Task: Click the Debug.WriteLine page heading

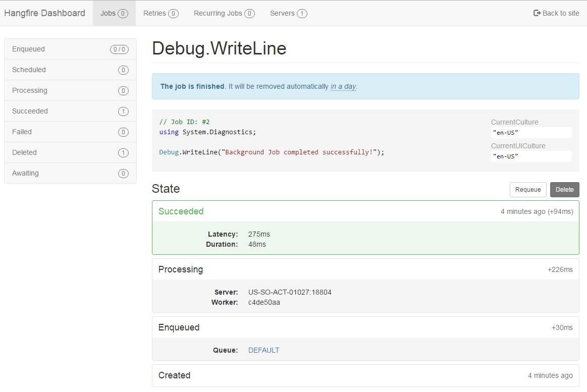Action: (x=220, y=48)
